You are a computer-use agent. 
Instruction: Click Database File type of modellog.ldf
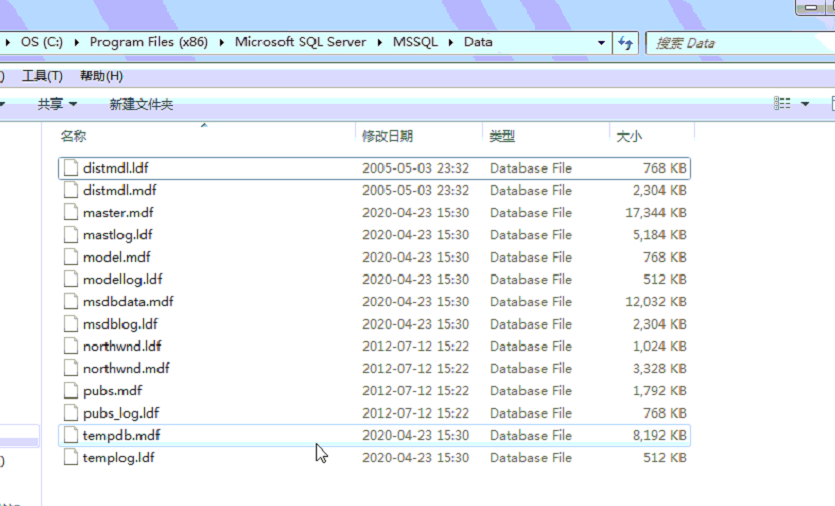(531, 280)
